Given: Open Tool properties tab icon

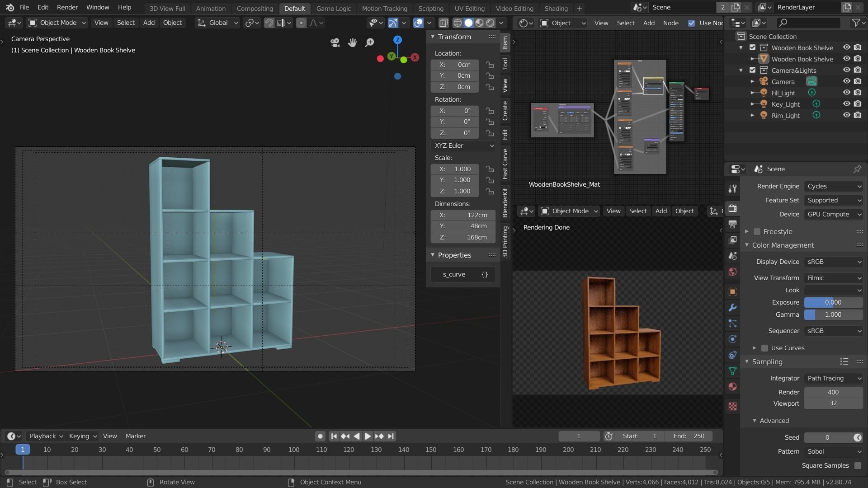Looking at the screenshot, I should pyautogui.click(x=733, y=188).
